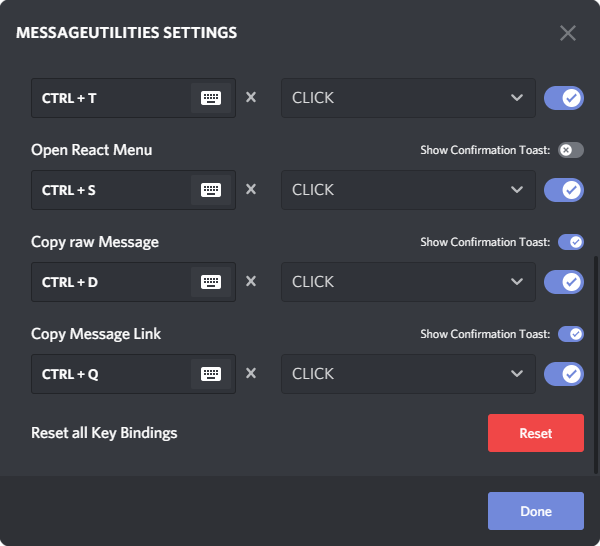Expand CLICK dropdown for Copy raw Message

coord(408,282)
